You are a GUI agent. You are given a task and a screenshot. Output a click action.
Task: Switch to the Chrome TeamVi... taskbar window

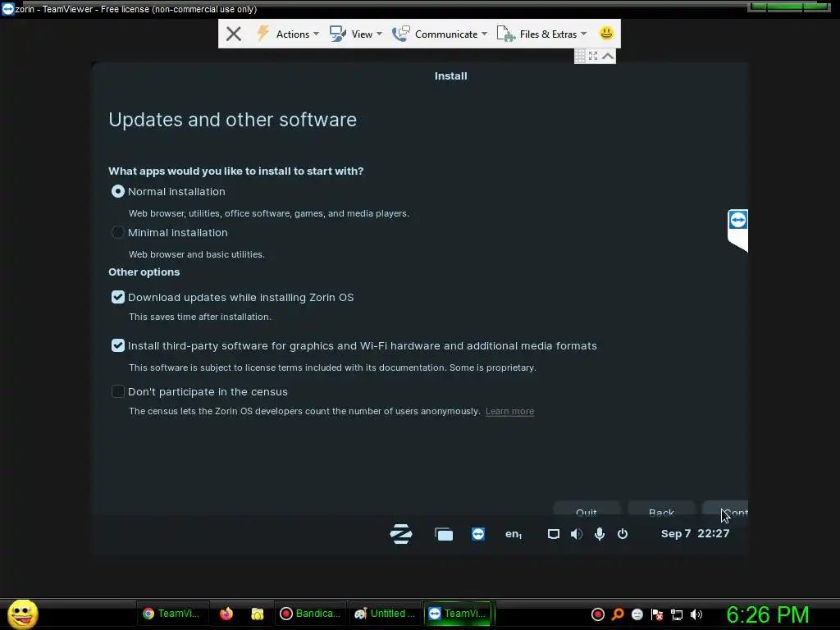pos(171,614)
